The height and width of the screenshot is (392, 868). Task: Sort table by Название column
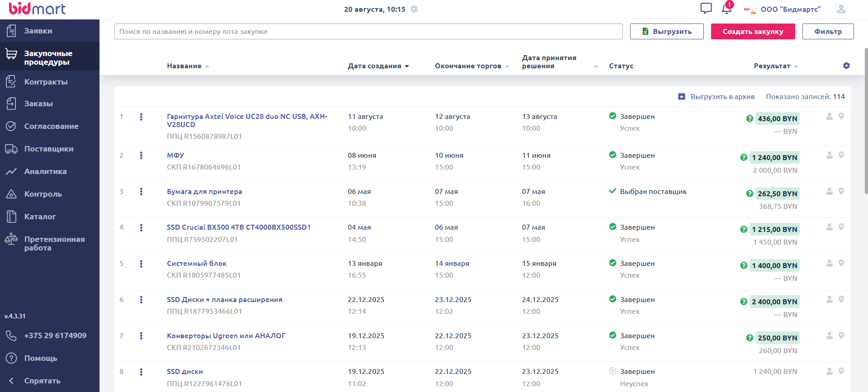pos(188,66)
